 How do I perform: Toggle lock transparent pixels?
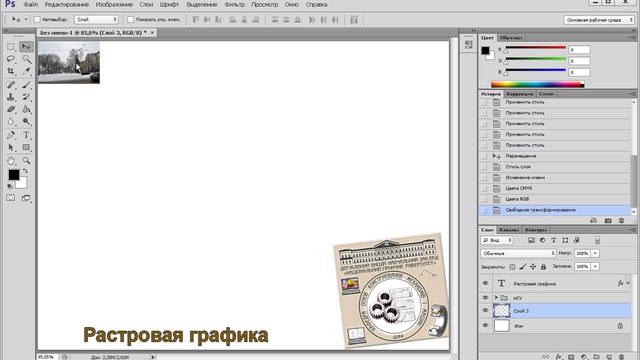pos(512,267)
